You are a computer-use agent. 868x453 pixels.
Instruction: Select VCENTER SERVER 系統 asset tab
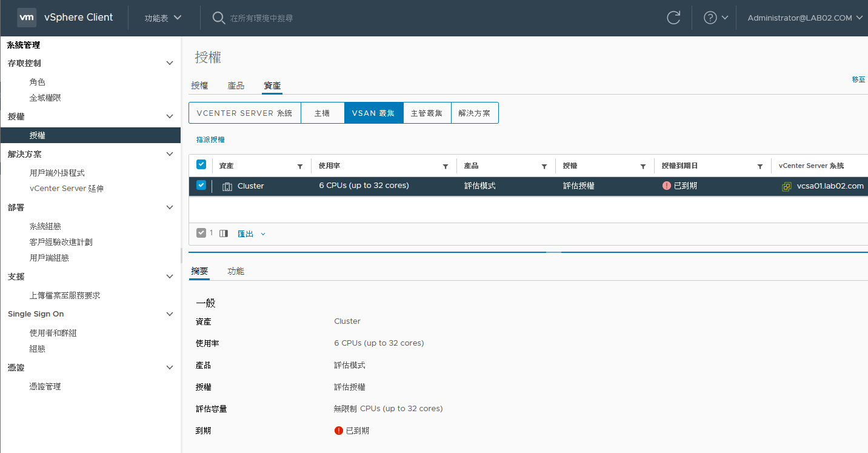tap(245, 113)
